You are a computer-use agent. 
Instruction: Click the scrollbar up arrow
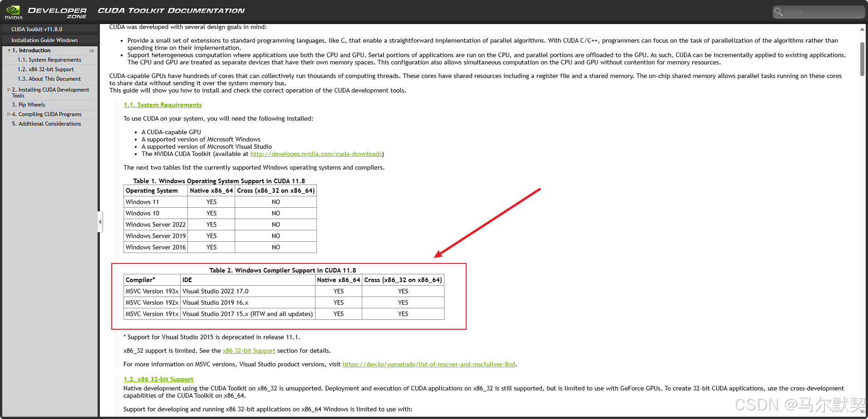click(x=862, y=29)
